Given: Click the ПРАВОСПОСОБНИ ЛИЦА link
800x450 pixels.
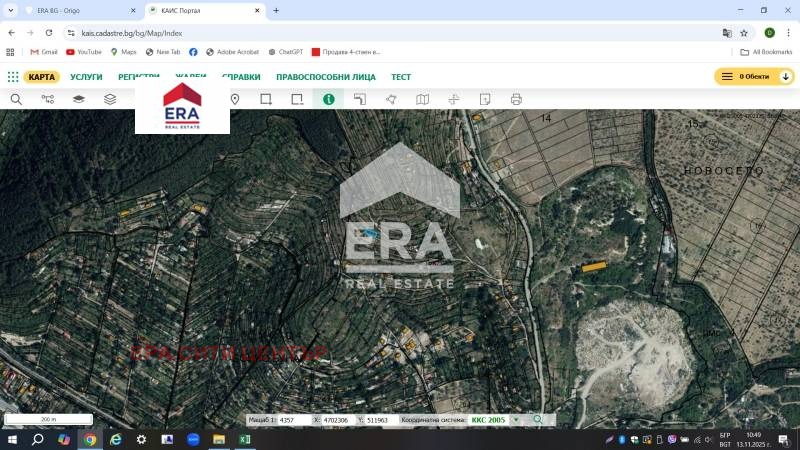Looking at the screenshot, I should coord(326,77).
